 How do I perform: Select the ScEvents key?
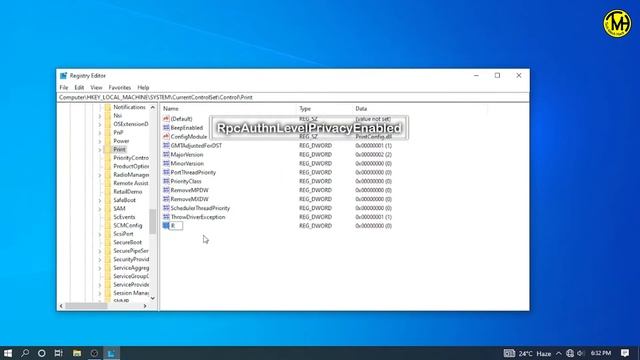[x=124, y=217]
